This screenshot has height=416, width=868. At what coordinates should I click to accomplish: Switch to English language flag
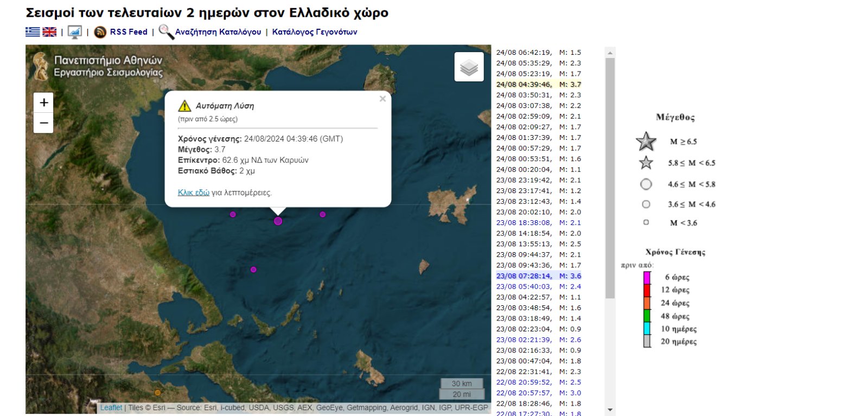point(49,32)
